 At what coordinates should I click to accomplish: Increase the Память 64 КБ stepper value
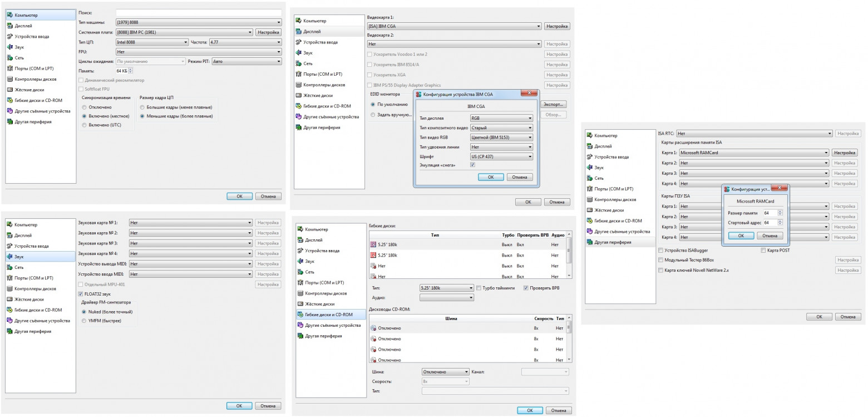131,69
